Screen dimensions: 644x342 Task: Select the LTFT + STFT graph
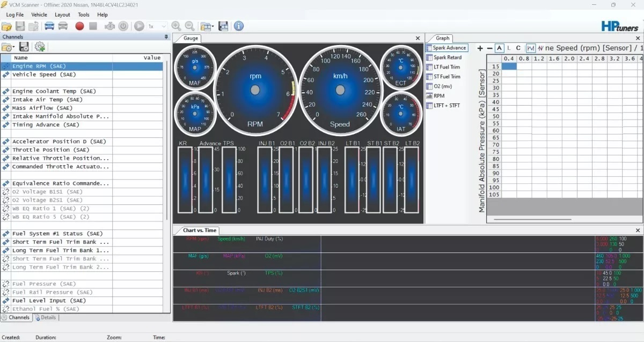click(x=443, y=106)
